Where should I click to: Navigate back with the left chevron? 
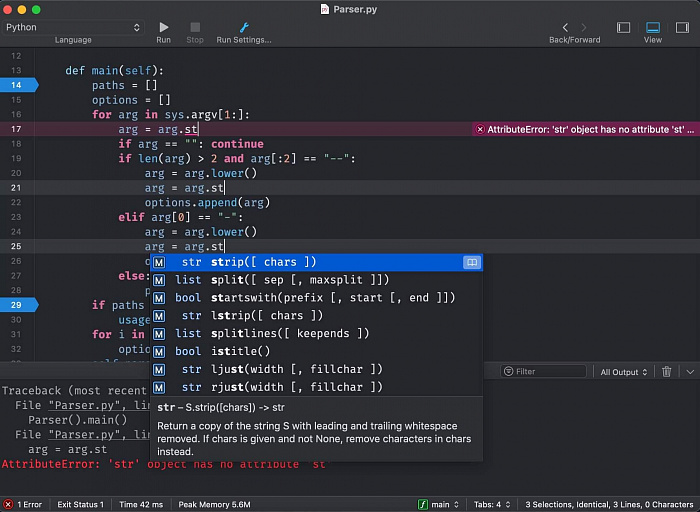(566, 27)
